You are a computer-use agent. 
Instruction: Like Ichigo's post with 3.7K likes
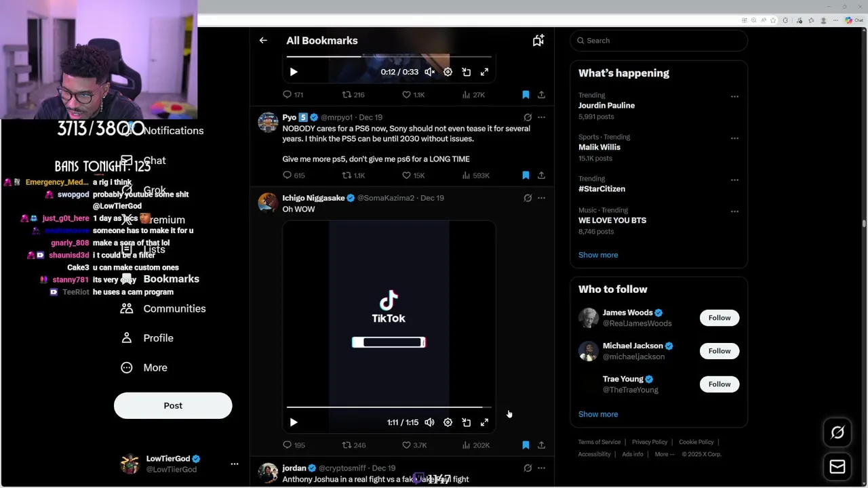(414, 445)
